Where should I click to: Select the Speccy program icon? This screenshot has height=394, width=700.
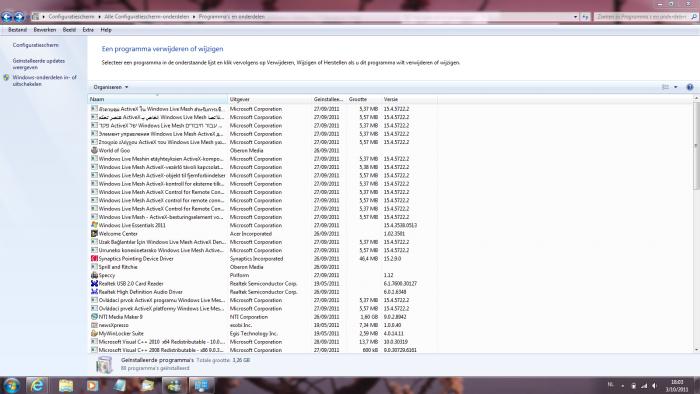click(x=94, y=275)
